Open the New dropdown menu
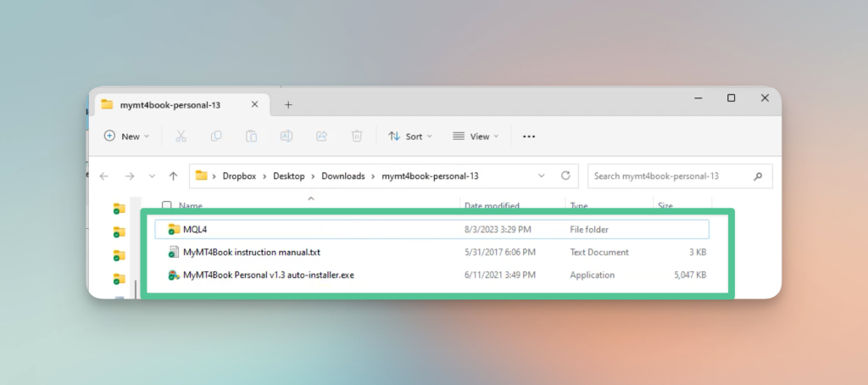Viewport: 868px width, 385px height. (127, 137)
